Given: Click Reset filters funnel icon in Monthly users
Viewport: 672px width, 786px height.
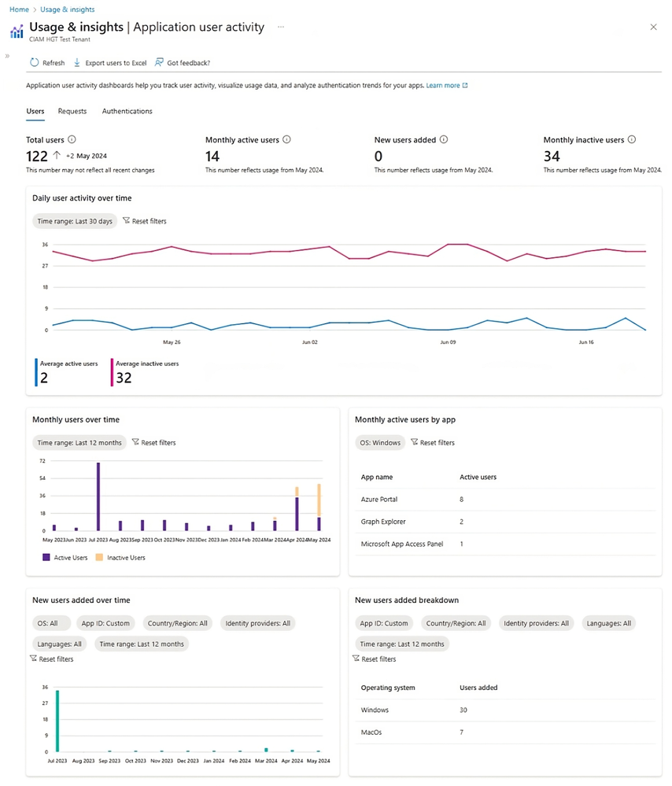Looking at the screenshot, I should pos(135,442).
